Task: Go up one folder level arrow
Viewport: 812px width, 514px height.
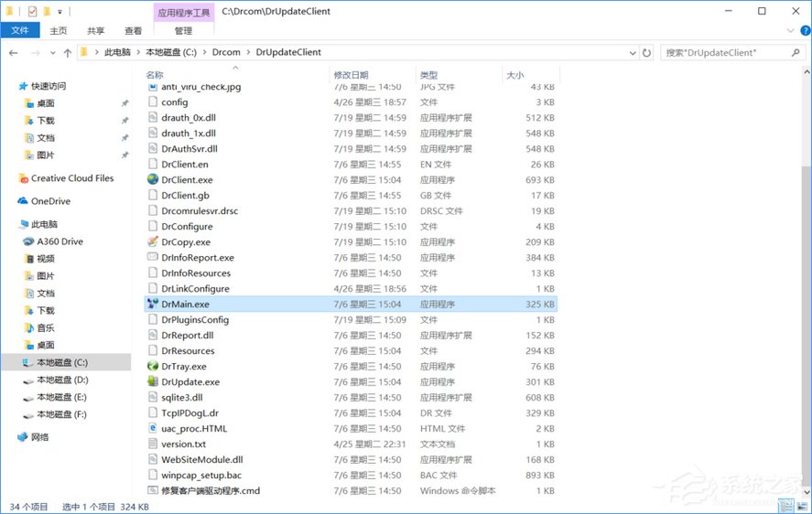Action: [68, 52]
